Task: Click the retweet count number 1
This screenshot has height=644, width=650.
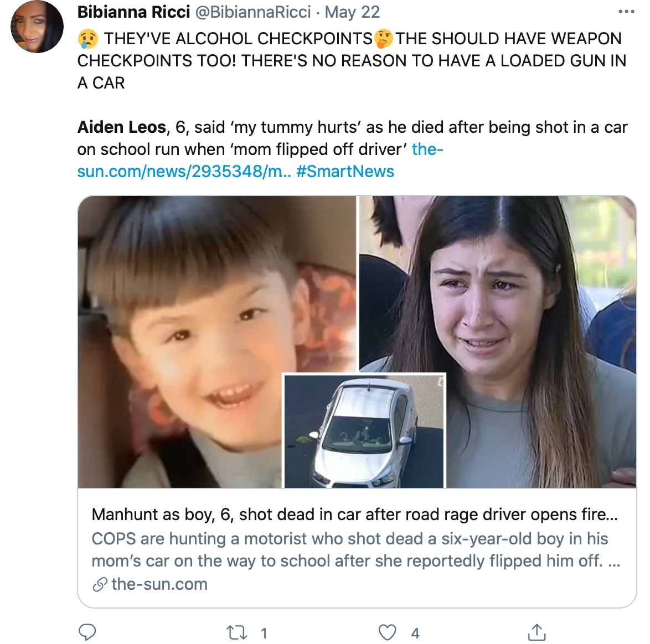Action: point(264,633)
